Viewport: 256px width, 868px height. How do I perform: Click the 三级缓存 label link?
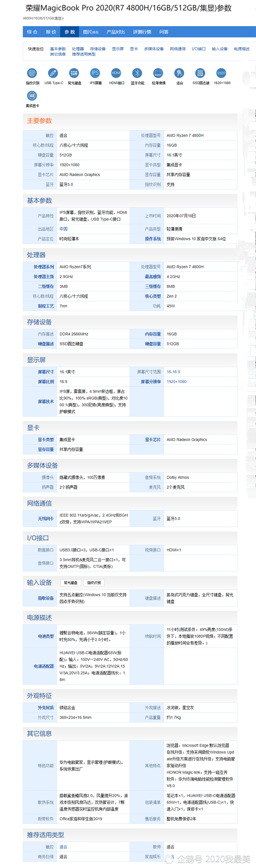pos(153,286)
